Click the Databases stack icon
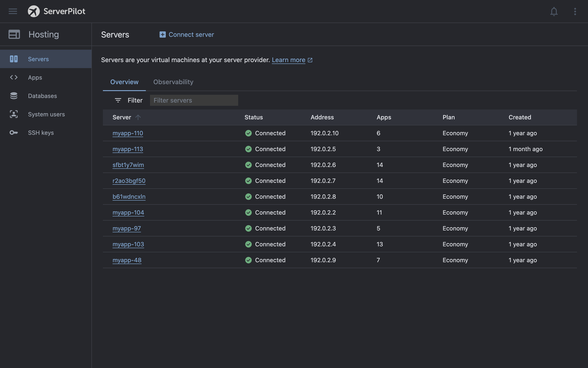 pos(14,96)
